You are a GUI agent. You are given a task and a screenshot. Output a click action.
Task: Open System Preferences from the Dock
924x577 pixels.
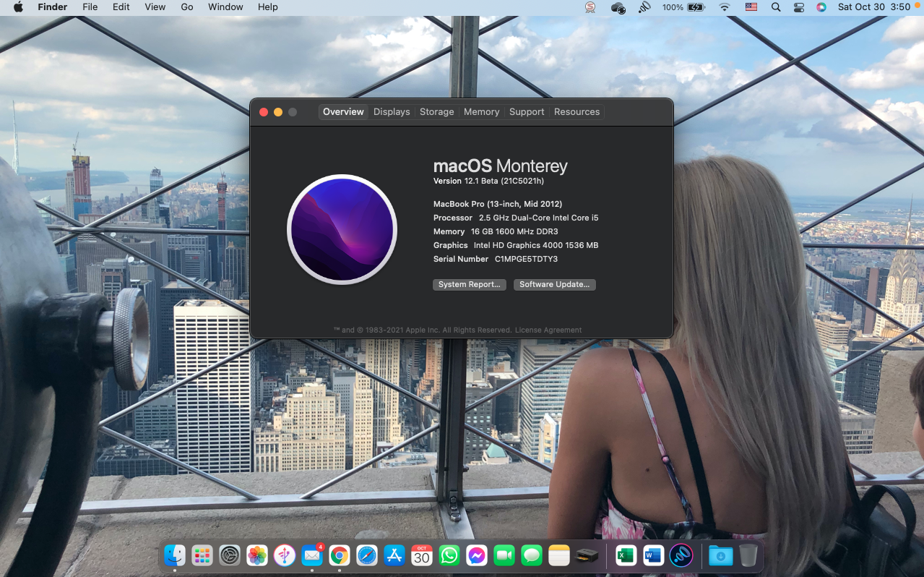click(x=230, y=555)
